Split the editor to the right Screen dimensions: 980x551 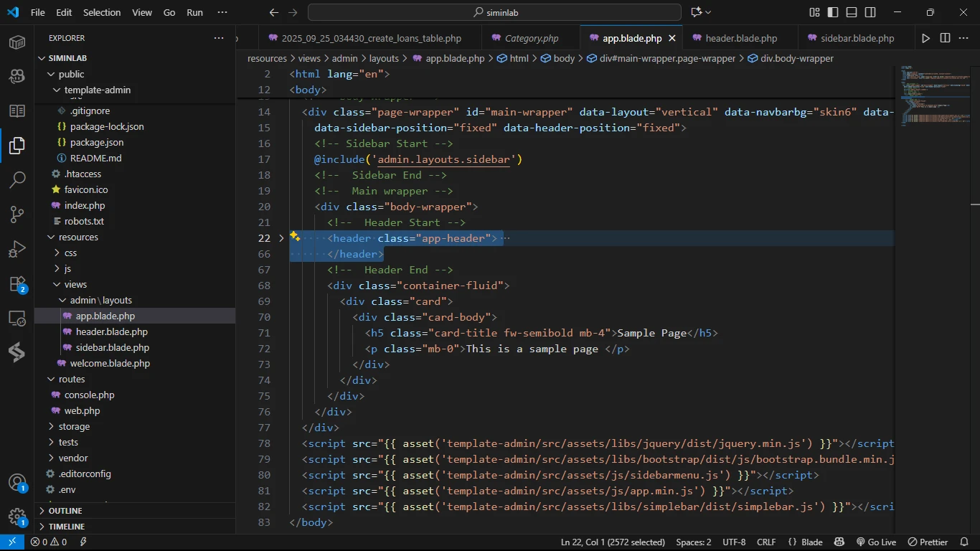pyautogui.click(x=945, y=38)
